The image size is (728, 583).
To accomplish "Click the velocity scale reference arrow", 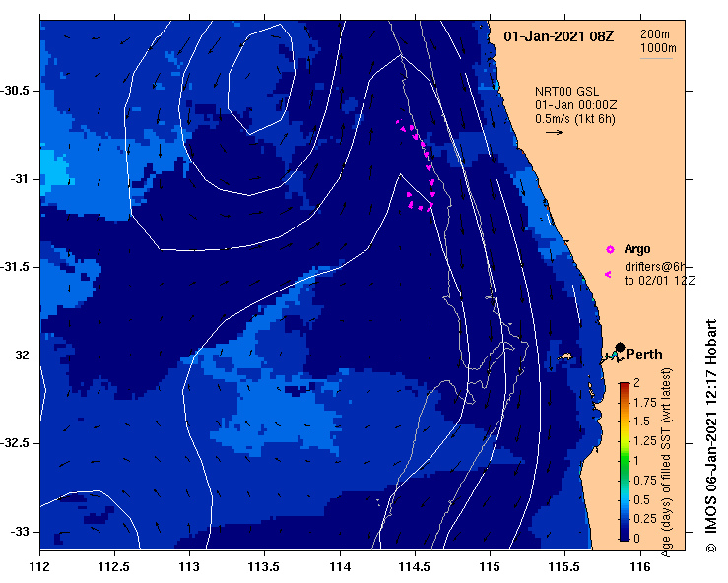I will [555, 132].
